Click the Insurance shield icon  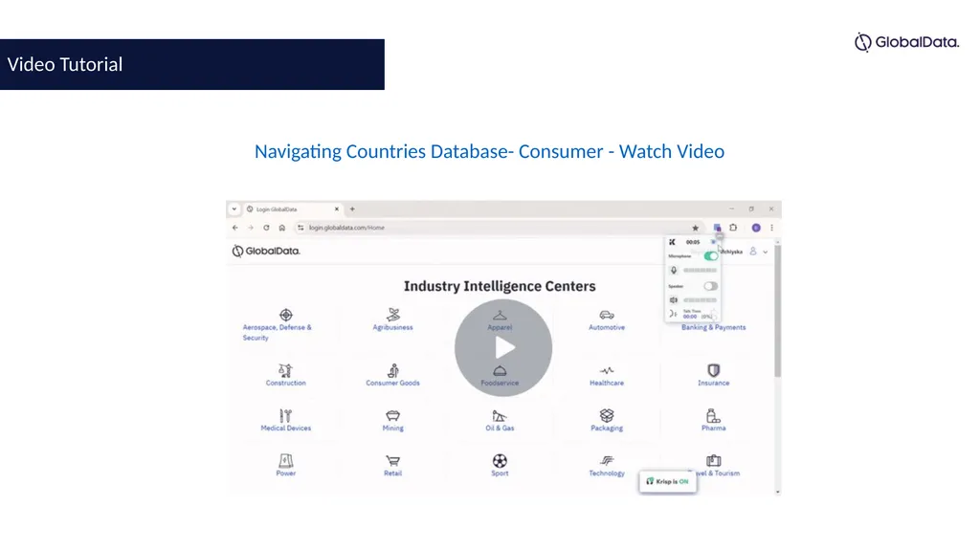tap(713, 370)
